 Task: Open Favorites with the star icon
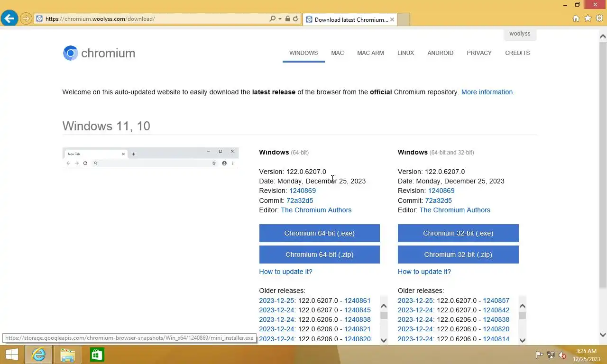pyautogui.click(x=588, y=18)
